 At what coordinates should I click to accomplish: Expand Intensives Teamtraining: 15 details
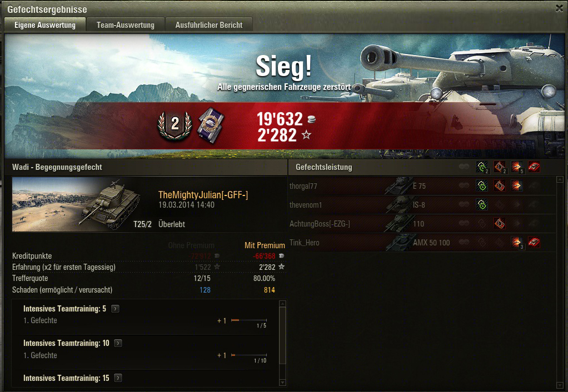118,378
